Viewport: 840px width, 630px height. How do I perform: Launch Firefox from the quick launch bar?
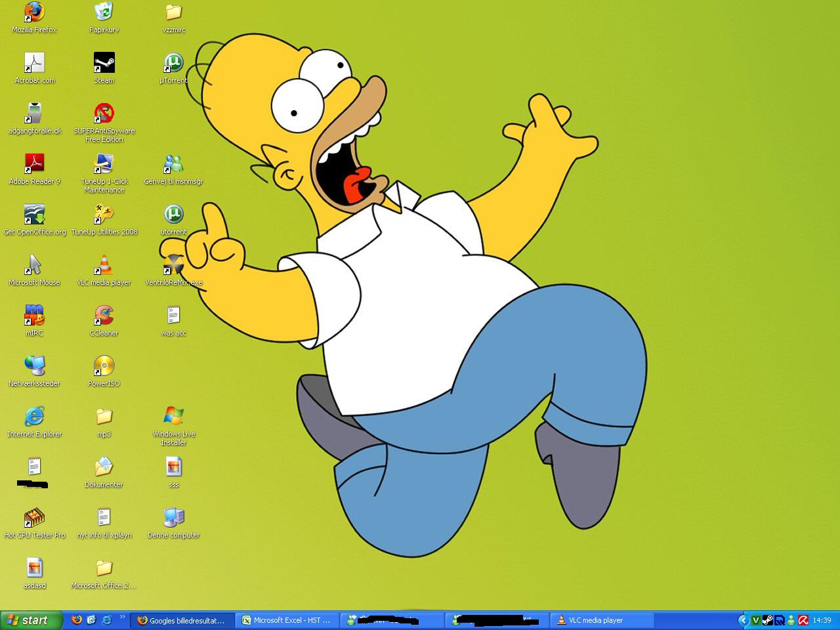pyautogui.click(x=77, y=620)
